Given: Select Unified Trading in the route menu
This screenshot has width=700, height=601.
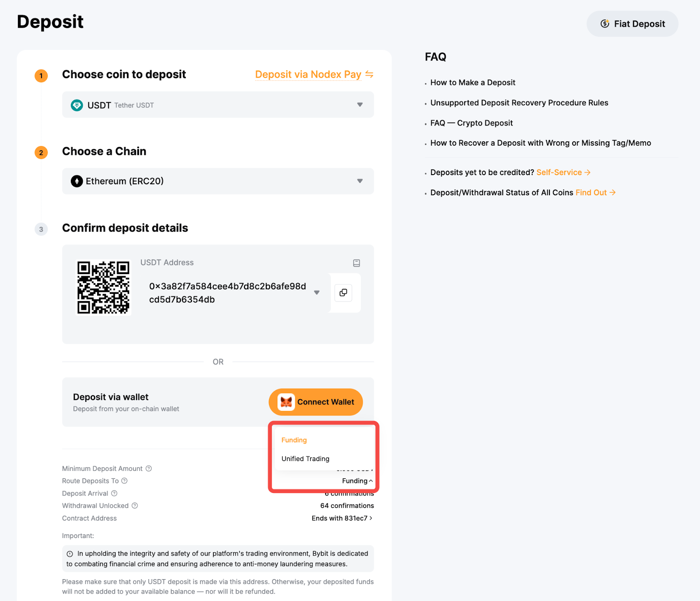Looking at the screenshot, I should click(x=305, y=459).
